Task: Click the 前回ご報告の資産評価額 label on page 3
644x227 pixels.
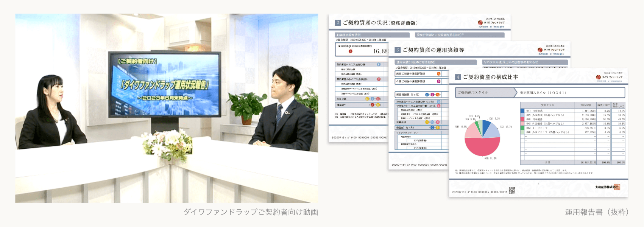Action: 410,74
